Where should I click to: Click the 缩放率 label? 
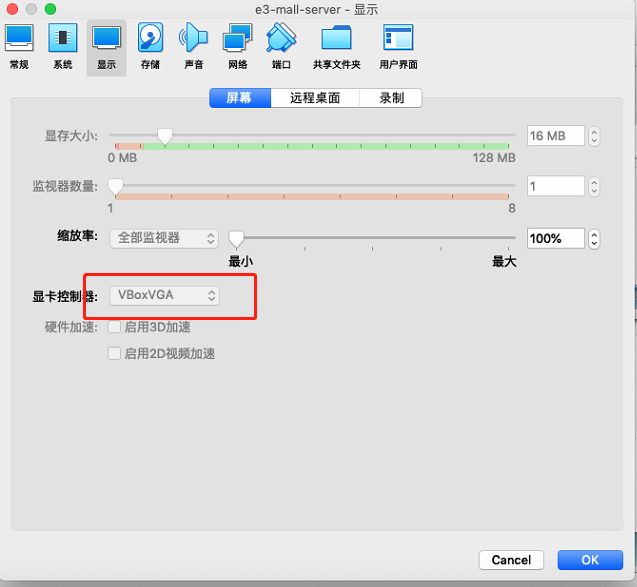77,235
